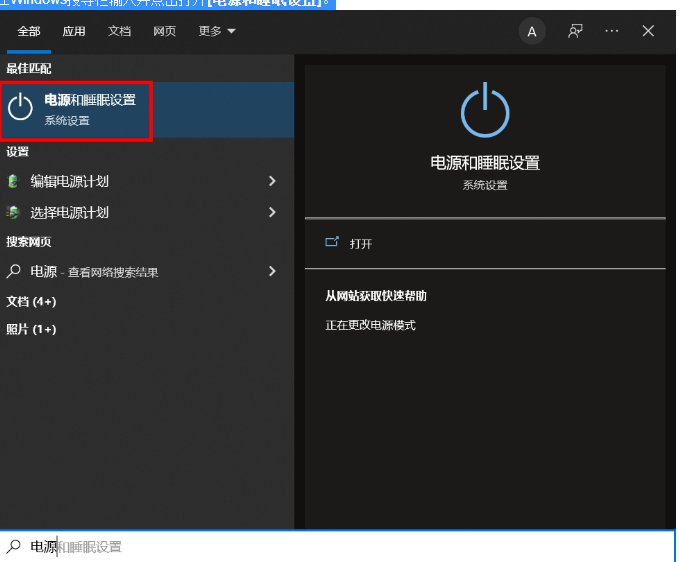Open the feedback person icon

(575, 31)
